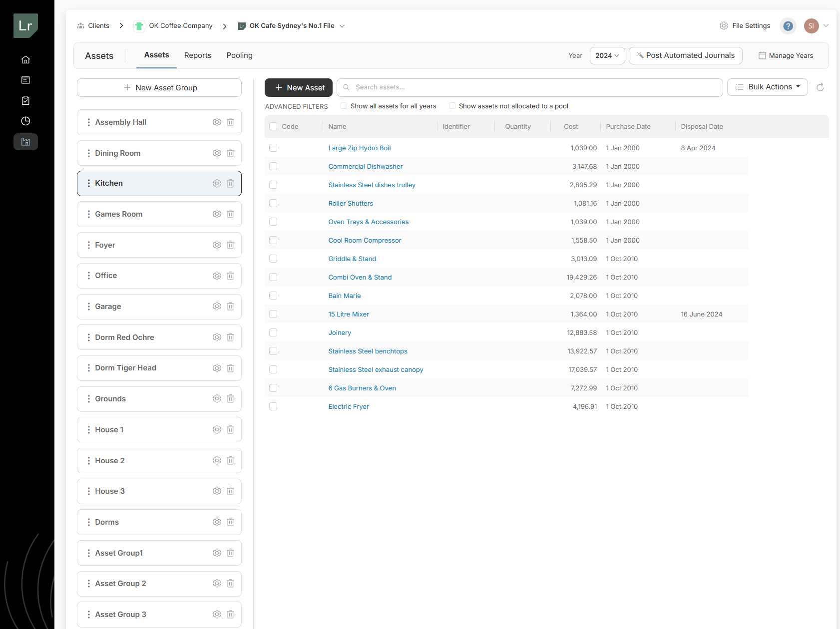Tick checkbox for Electric Fryer row
Image resolution: width=840 pixels, height=629 pixels.
(x=273, y=407)
